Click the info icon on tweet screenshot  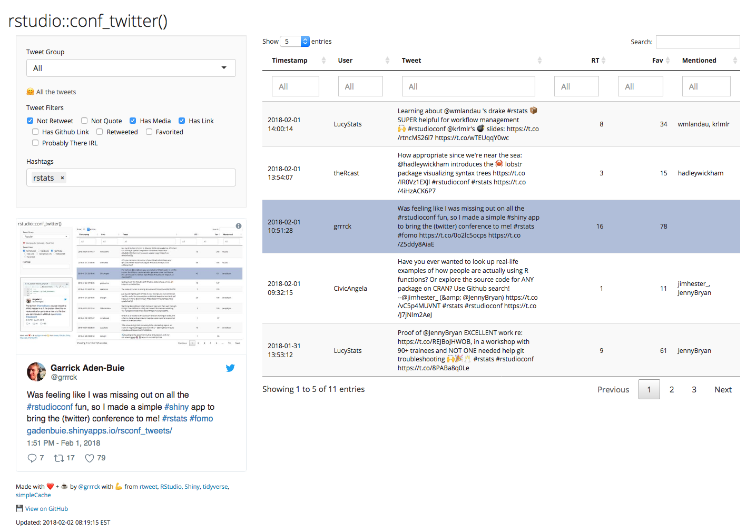click(x=239, y=226)
